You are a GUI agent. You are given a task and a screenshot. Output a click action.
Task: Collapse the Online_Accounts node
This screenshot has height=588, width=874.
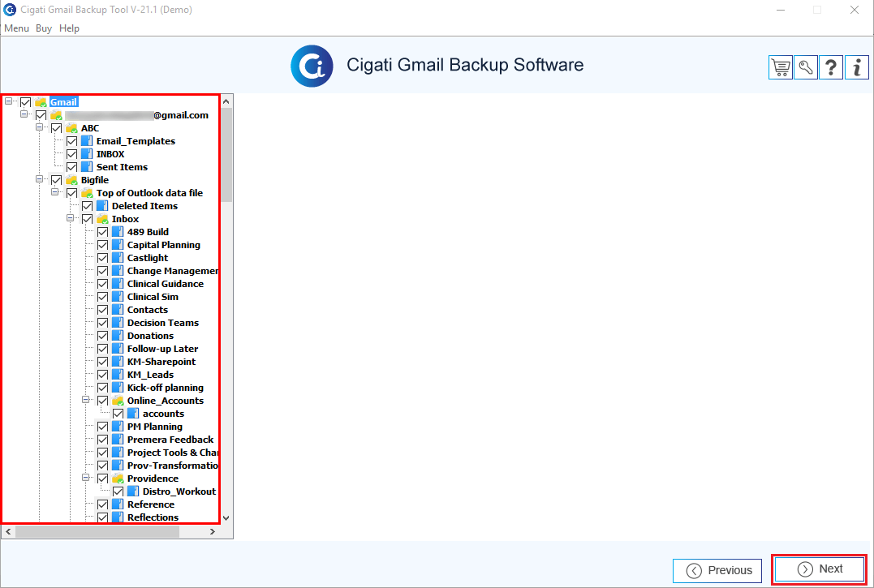coord(86,400)
